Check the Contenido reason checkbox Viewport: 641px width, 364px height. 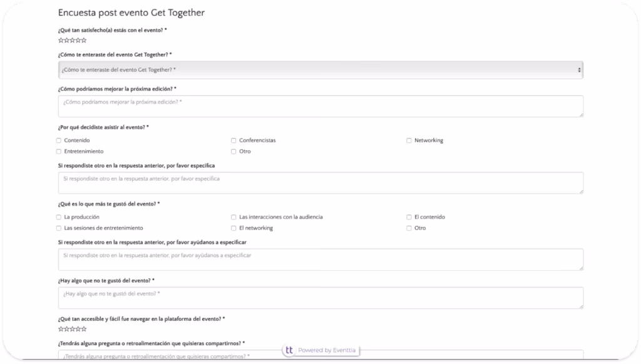(59, 141)
